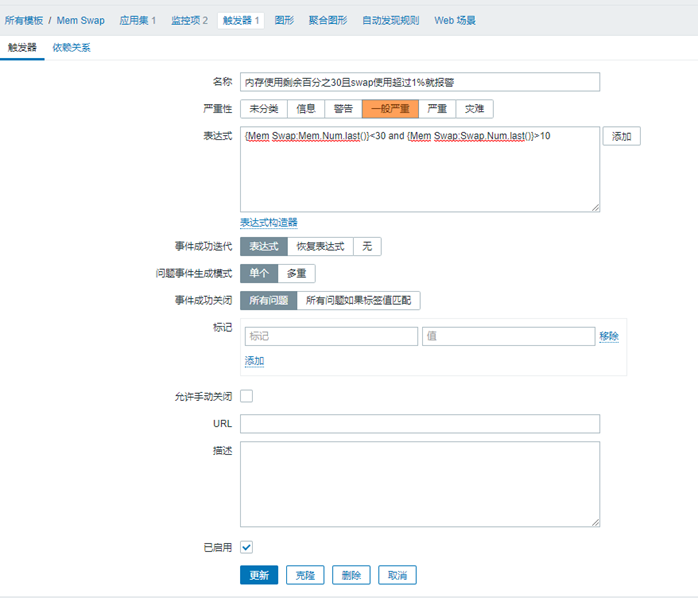Toggle the 已启用 checkbox
This screenshot has width=698, height=598.
coord(247,547)
